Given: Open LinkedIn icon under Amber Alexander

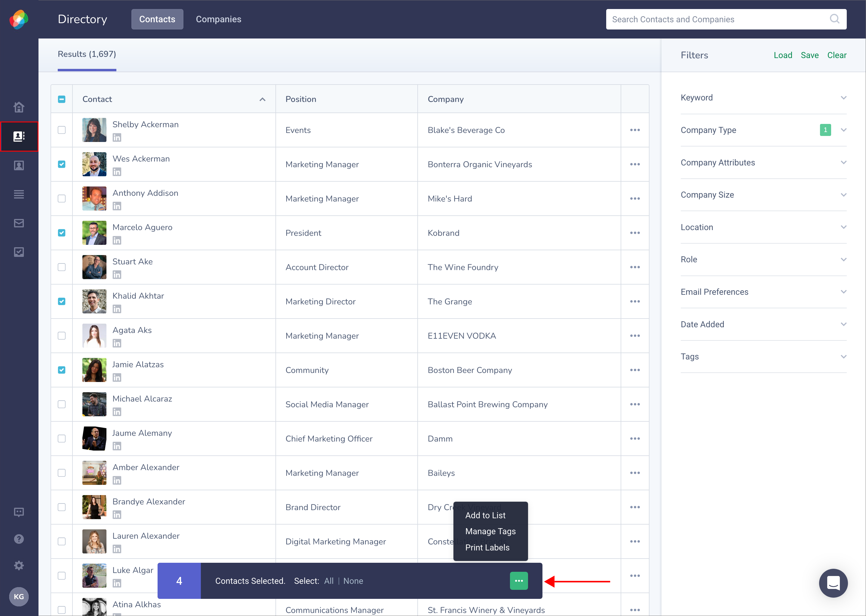Looking at the screenshot, I should 117,481.
